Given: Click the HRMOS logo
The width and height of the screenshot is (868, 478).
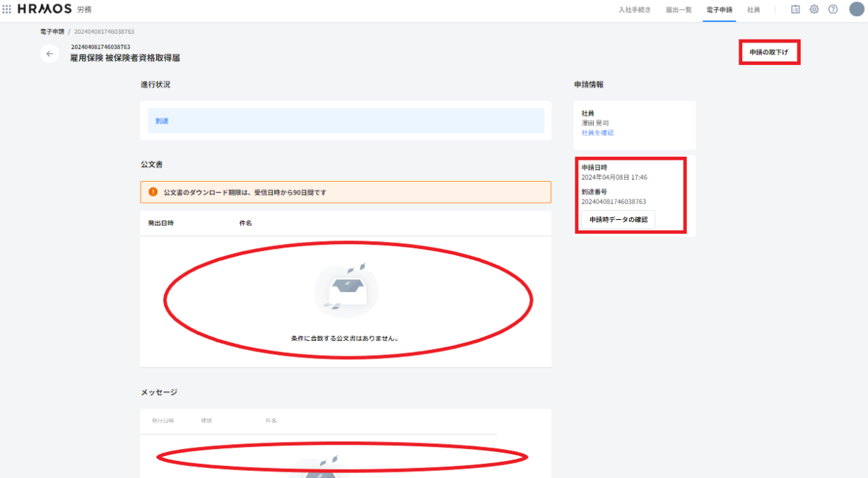Looking at the screenshot, I should [x=45, y=9].
